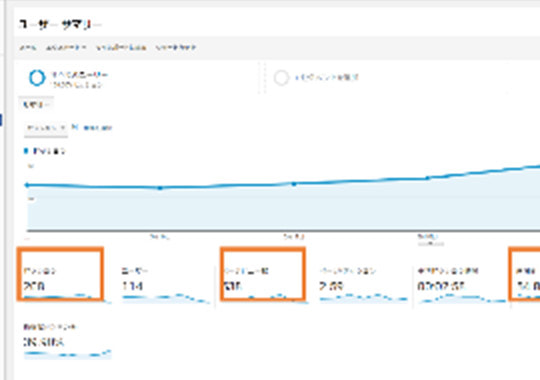540x380 pixels.
Task: Click the blue Sessions legend marker
Action: [x=26, y=151]
